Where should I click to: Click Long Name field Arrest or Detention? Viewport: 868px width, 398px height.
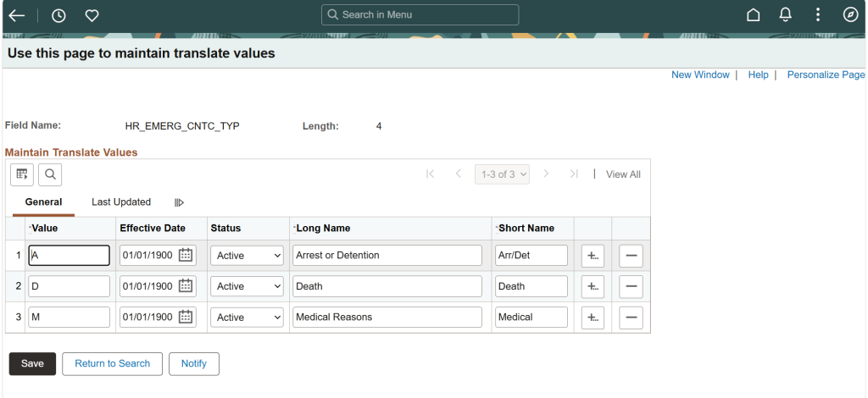tap(387, 256)
